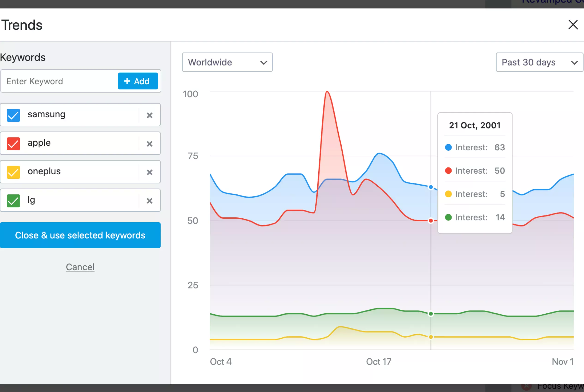The width and height of the screenshot is (584, 392).
Task: Expand the Past 30 days dropdown
Action: (539, 62)
